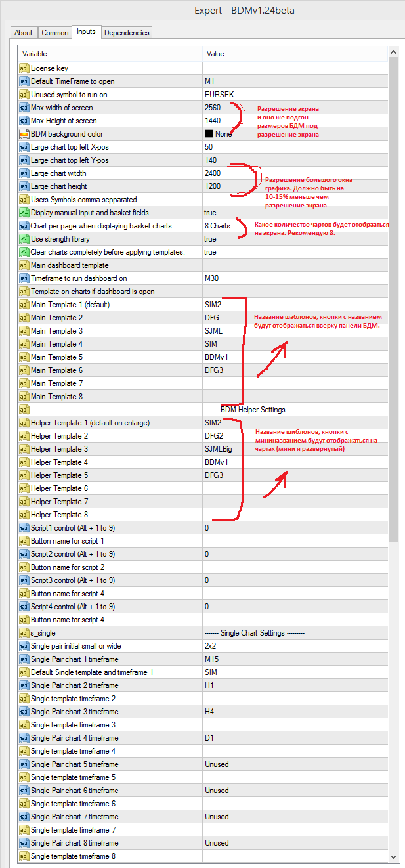Click the number icon beside Default TimeFrame to open
The height and width of the screenshot is (868, 405).
(24, 81)
